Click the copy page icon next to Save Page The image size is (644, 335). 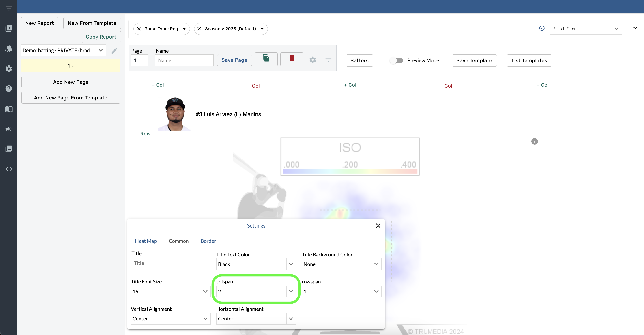click(x=266, y=59)
